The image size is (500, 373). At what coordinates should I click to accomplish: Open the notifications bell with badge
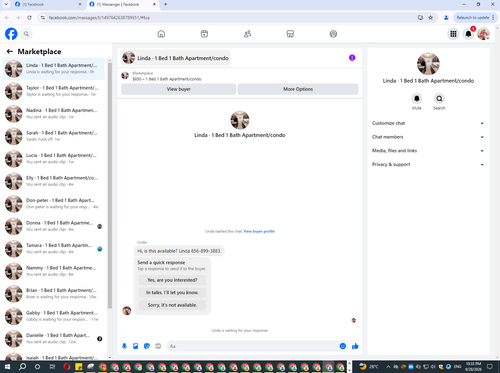[468, 34]
